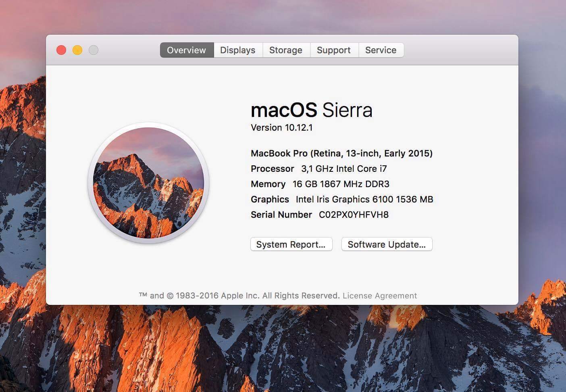Click the Intel Iris Graphics 6100 text
Image resolution: width=566 pixels, height=392 pixels.
tap(364, 199)
